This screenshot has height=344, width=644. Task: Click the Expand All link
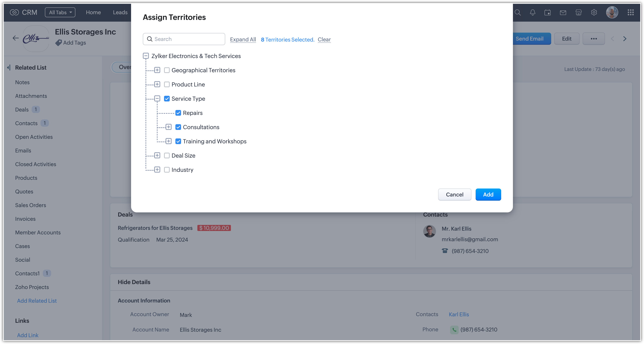pyautogui.click(x=243, y=40)
